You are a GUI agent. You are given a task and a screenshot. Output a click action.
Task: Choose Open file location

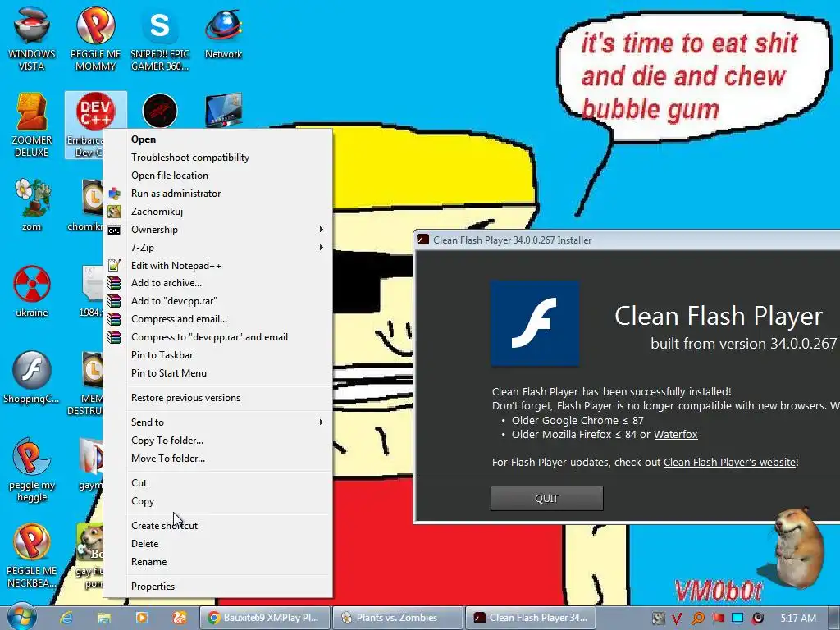point(217,176)
